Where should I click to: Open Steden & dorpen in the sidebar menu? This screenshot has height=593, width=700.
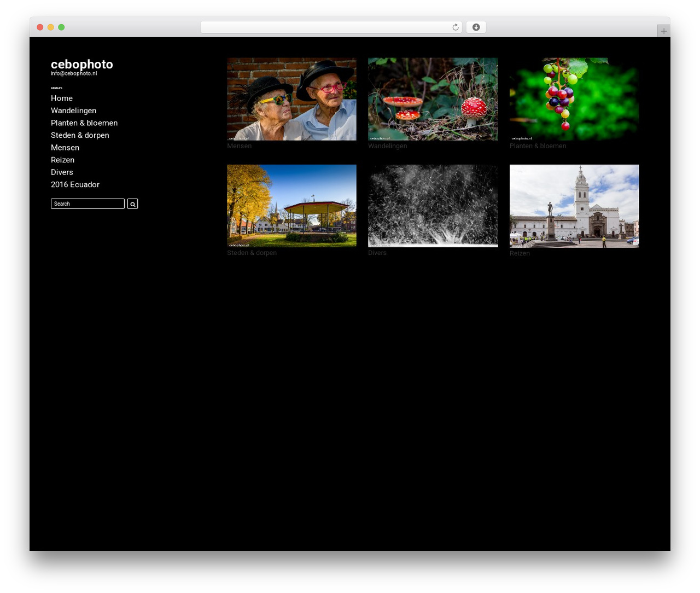80,135
